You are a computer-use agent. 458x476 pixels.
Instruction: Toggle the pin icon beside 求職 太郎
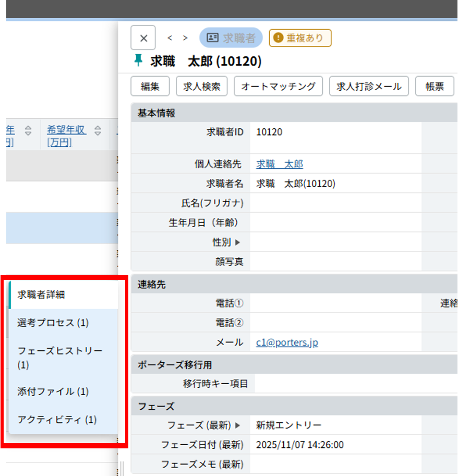(138, 61)
